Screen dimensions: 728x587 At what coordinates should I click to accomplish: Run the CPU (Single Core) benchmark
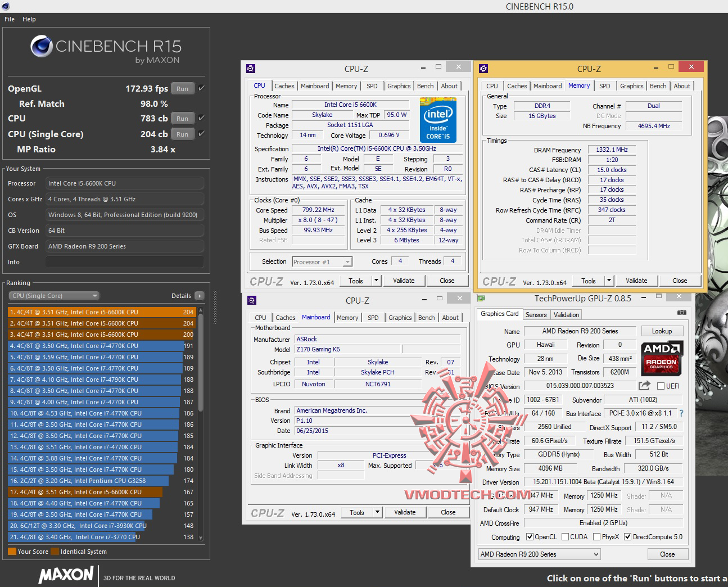click(x=183, y=134)
